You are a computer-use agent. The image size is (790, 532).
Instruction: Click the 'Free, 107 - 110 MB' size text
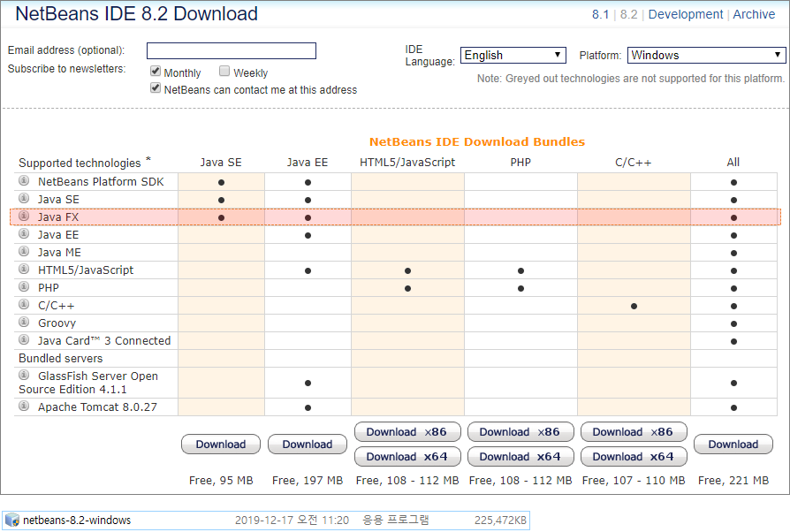pos(634,481)
